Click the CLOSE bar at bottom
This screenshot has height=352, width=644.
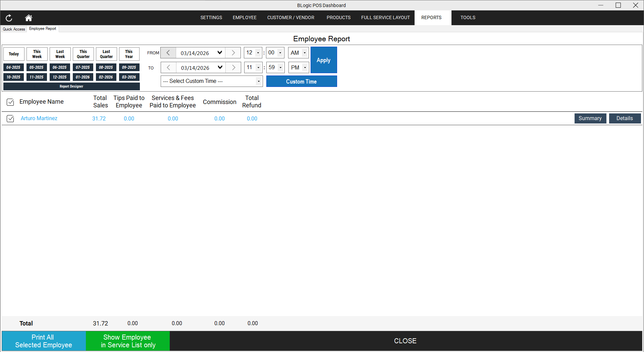coord(406,341)
